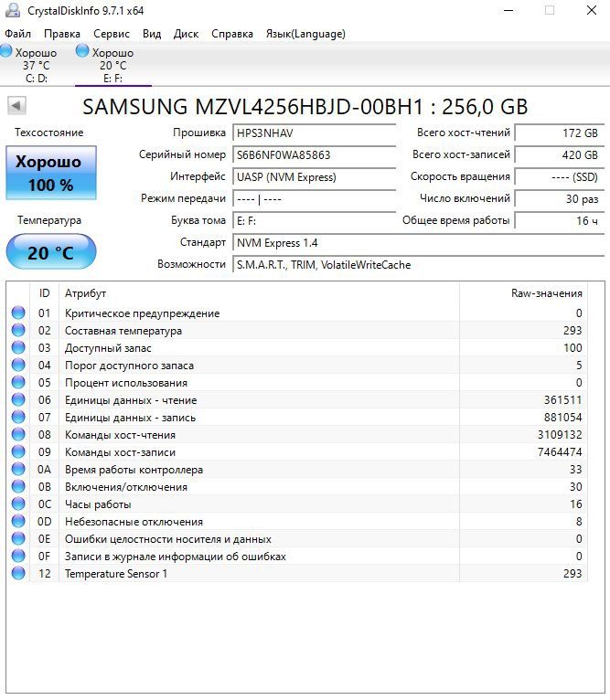Viewport: 610px width, 700px height.
Task: Click the Raw-значения column header
Action: tap(523, 293)
